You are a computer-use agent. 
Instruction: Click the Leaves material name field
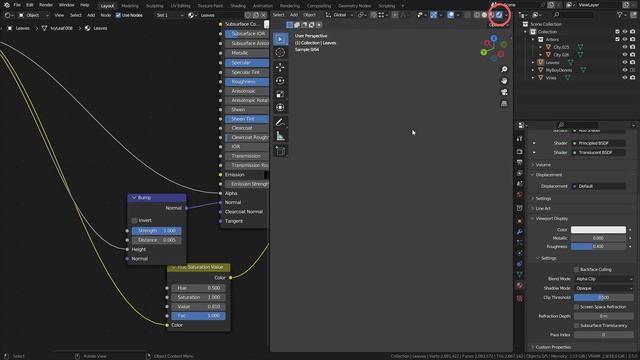click(221, 15)
